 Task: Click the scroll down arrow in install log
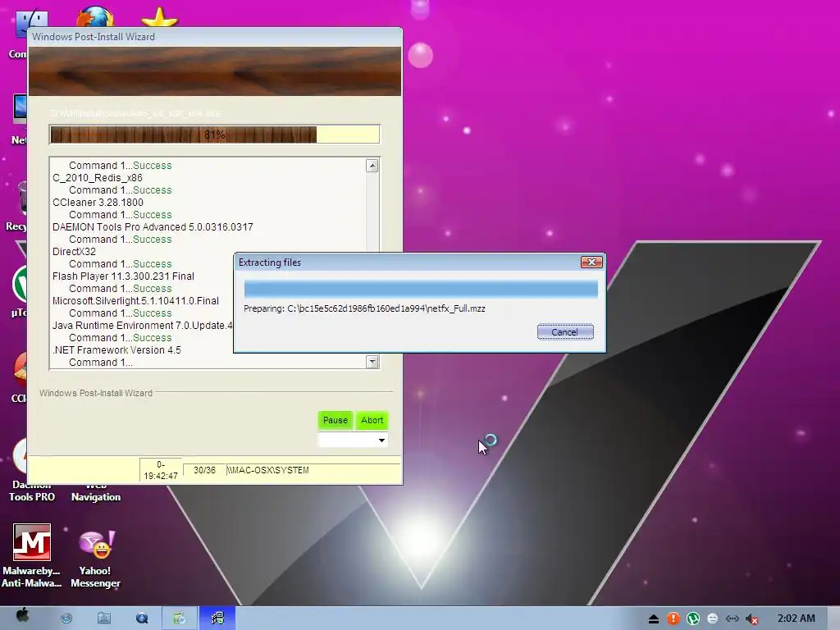(x=372, y=362)
